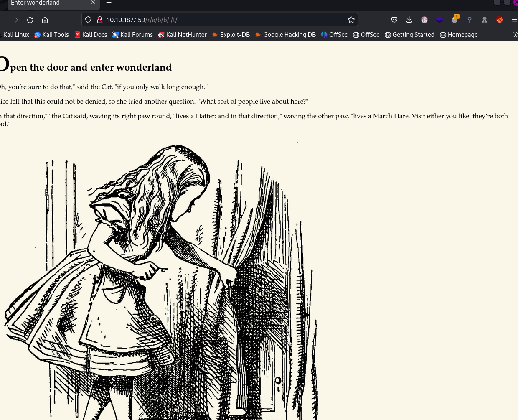This screenshot has width=518, height=420.
Task: Open the Exploit-DB bookmark
Action: (231, 35)
